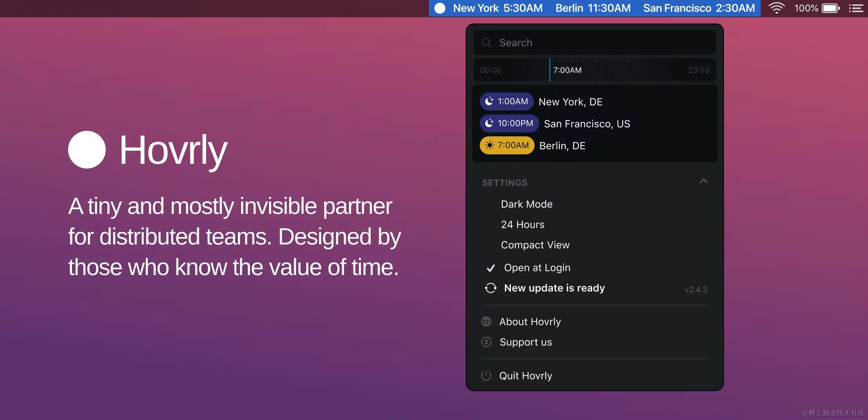Click Berlin 11:30AM in menu bar
This screenshot has height=420, width=868.
[x=593, y=8]
